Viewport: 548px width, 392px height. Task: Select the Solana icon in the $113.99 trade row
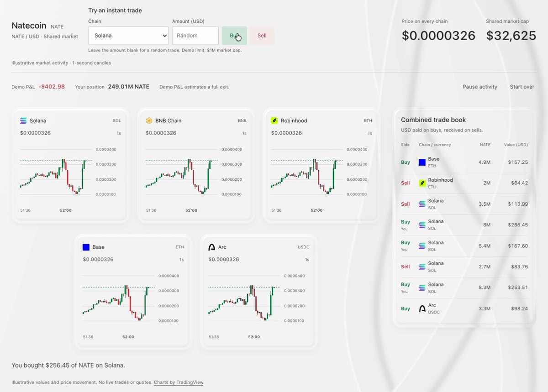[x=422, y=204]
